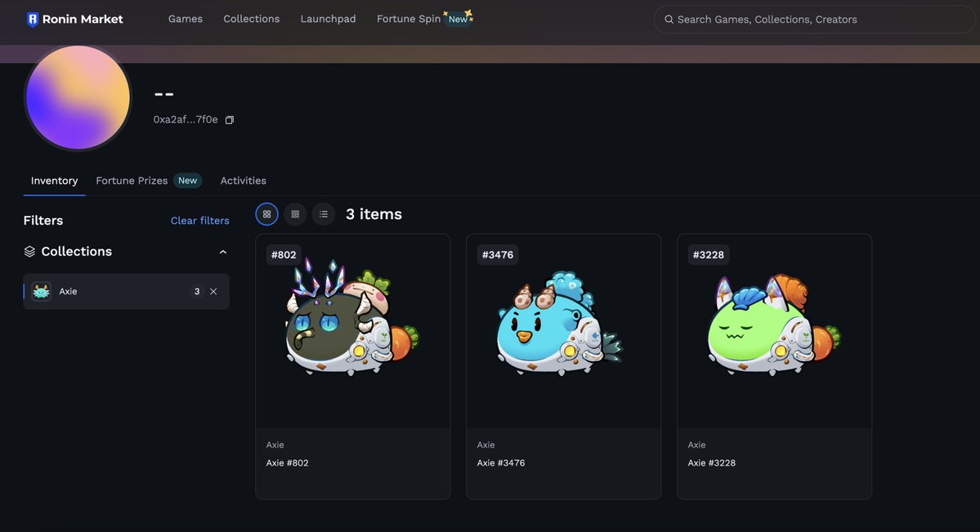980x532 pixels.
Task: Open the Games menu
Action: pyautogui.click(x=185, y=19)
